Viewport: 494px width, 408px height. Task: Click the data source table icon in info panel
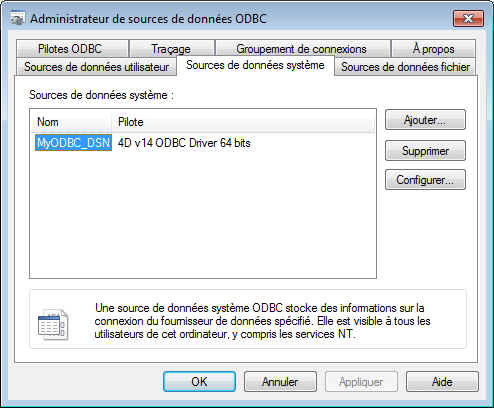pyautogui.click(x=53, y=325)
